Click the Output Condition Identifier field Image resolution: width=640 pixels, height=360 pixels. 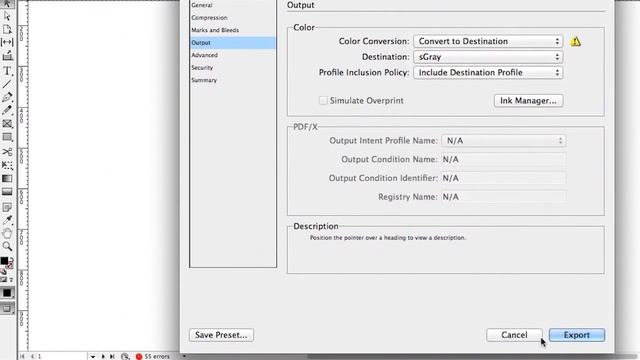point(504,178)
